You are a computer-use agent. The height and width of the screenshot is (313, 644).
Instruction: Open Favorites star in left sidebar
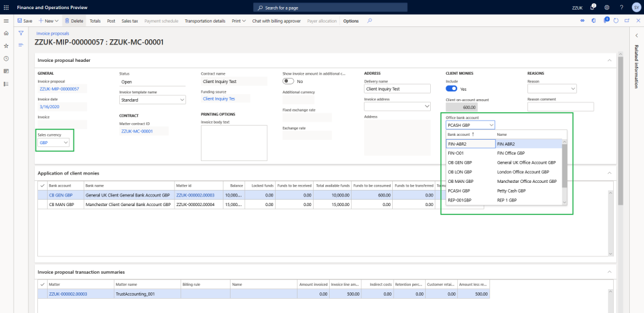tap(6, 46)
